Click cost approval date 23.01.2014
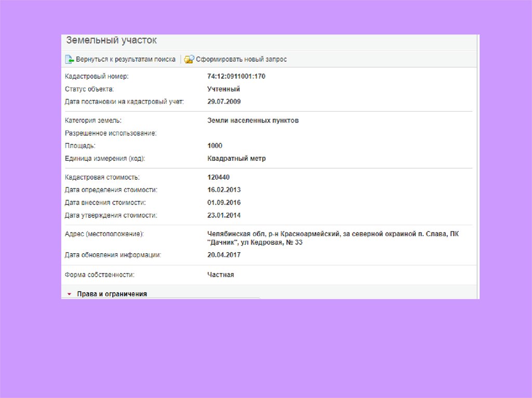Image resolution: width=532 pixels, height=398 pixels. click(x=224, y=215)
